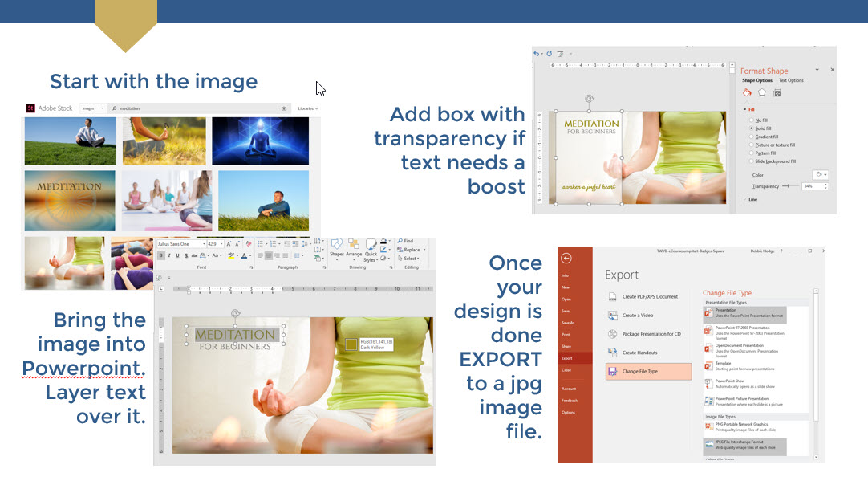Collapse the Fill section

745,109
